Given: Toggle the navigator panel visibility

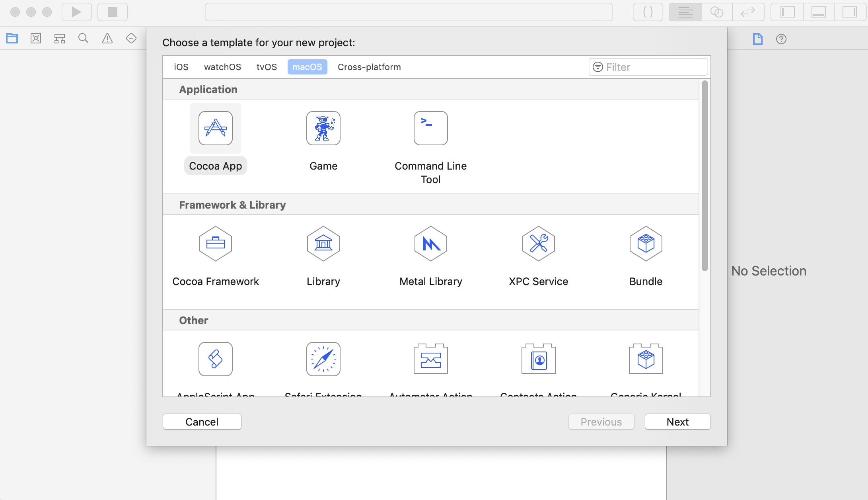Looking at the screenshot, I should click(x=787, y=12).
